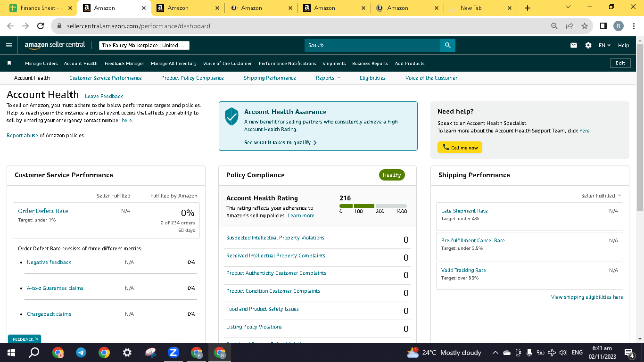Open Business Reports in the navigation
644x362 pixels.
370,63
